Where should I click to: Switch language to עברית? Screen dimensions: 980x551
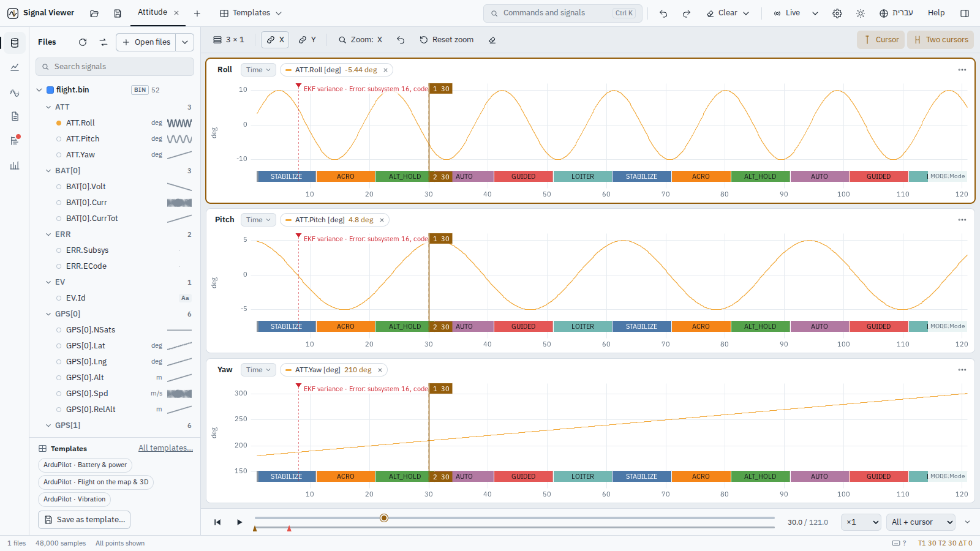coord(896,13)
